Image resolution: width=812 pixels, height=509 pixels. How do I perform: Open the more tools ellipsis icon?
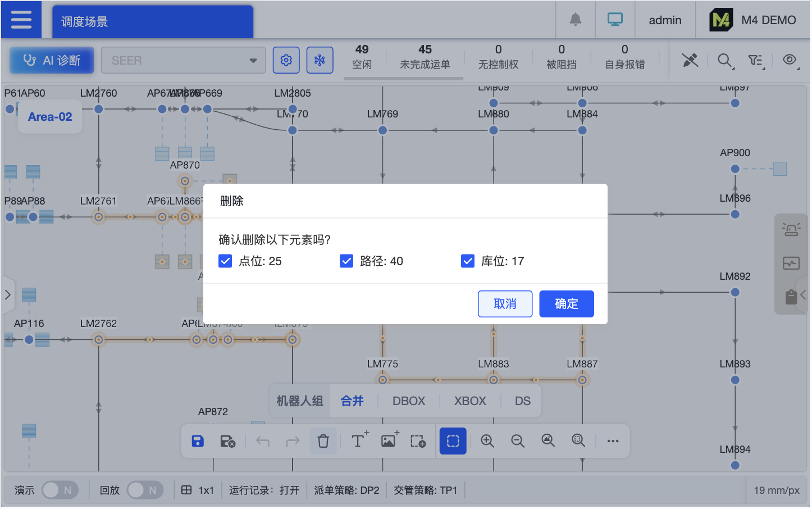(613, 441)
